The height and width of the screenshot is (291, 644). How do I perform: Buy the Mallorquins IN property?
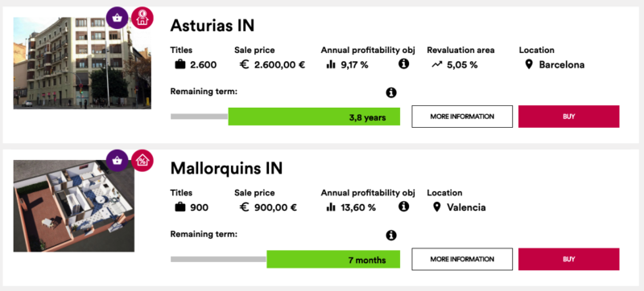(569, 259)
